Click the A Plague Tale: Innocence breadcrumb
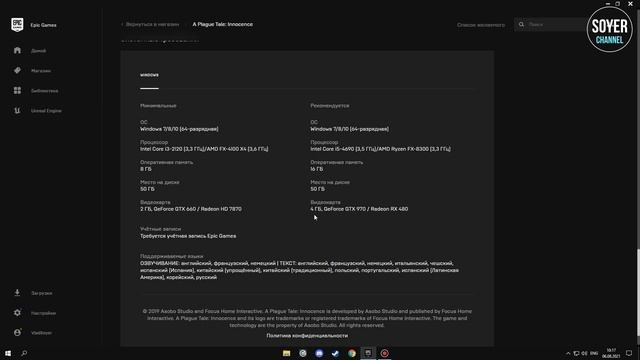Screen dimensions: 640x360 coord(222,24)
